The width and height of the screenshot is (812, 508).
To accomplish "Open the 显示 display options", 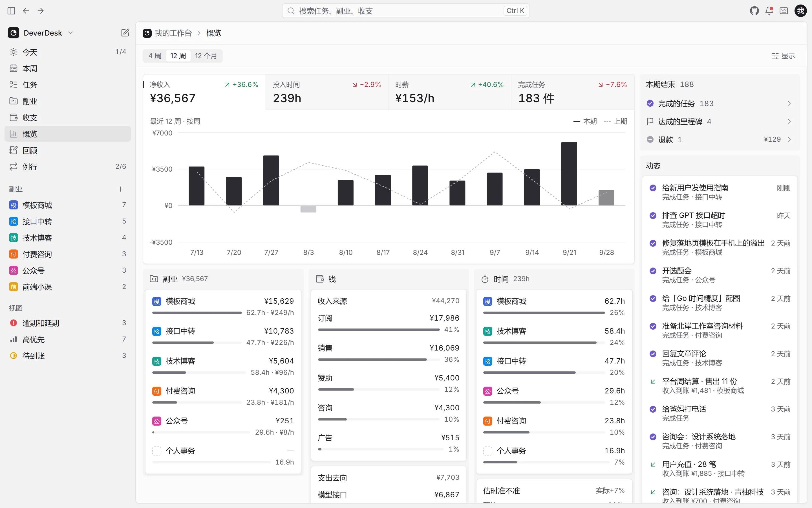I will (783, 56).
